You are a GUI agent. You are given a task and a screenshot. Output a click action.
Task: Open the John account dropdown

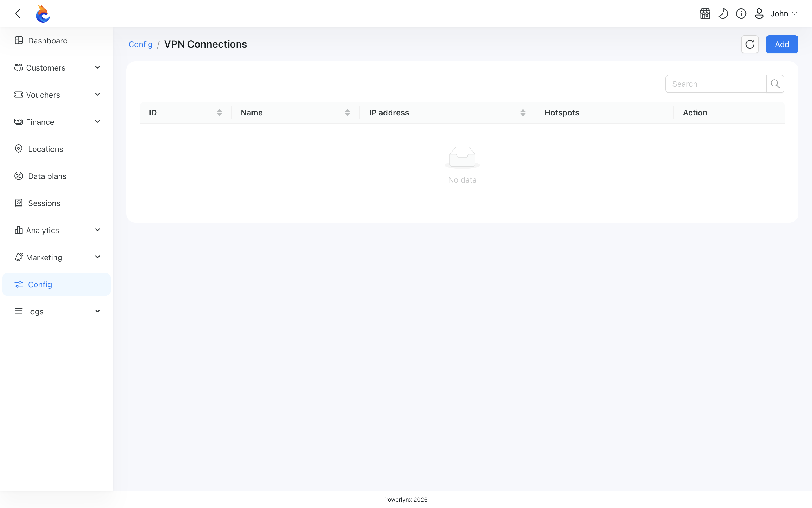pyautogui.click(x=784, y=14)
